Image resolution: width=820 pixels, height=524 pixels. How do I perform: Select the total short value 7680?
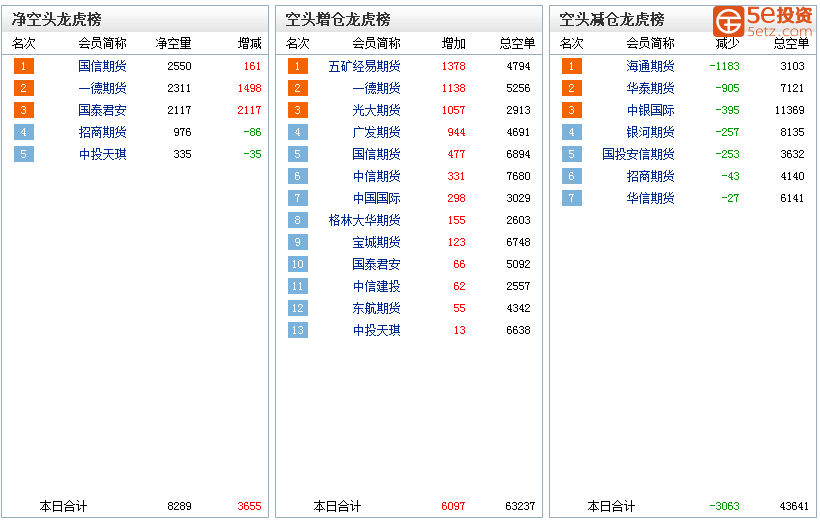[x=518, y=176]
